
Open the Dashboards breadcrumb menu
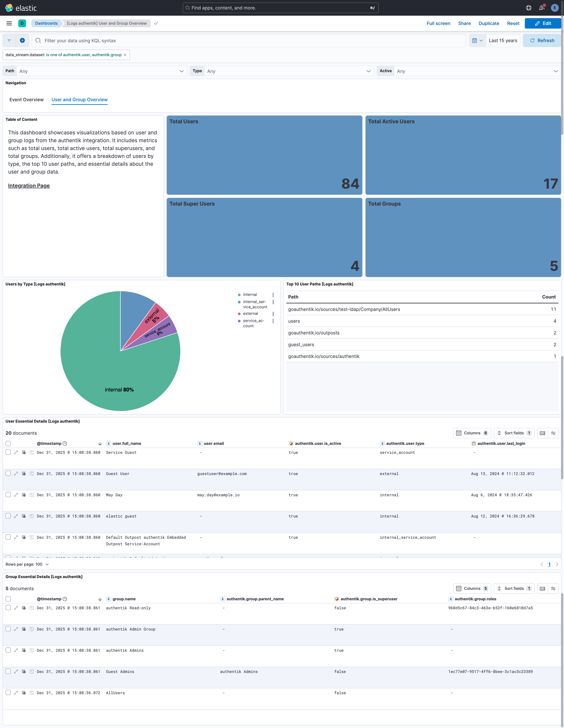46,23
